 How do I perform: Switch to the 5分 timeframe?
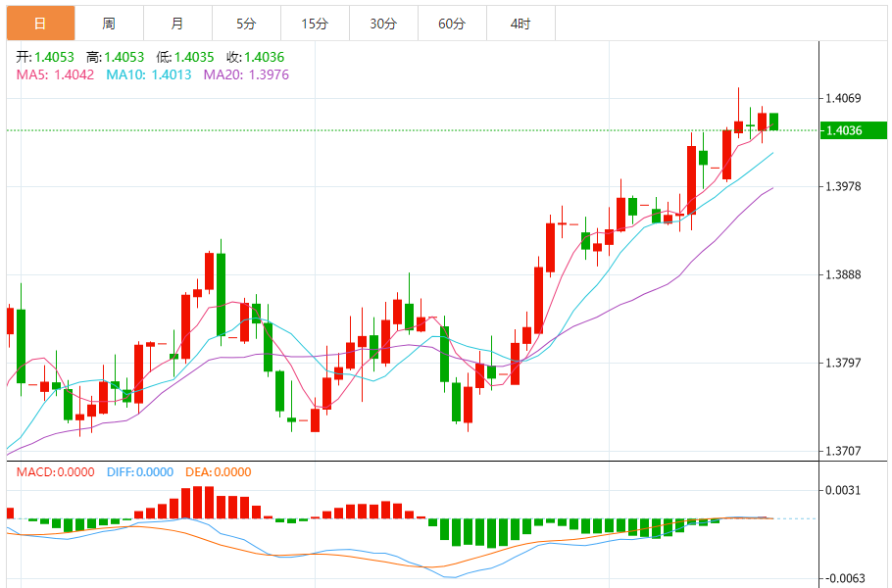[246, 24]
